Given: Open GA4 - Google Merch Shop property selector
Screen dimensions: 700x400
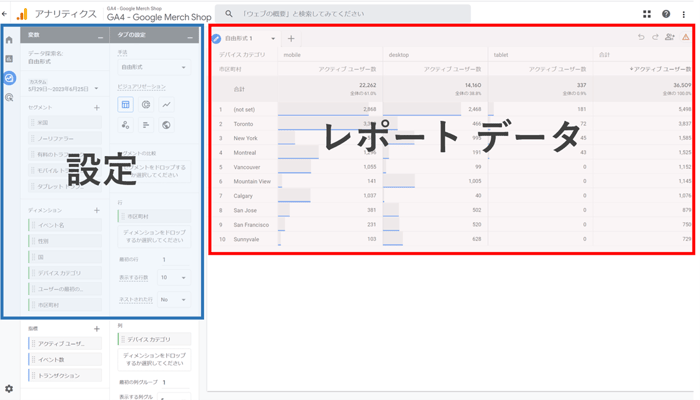Looking at the screenshot, I should 159,14.
